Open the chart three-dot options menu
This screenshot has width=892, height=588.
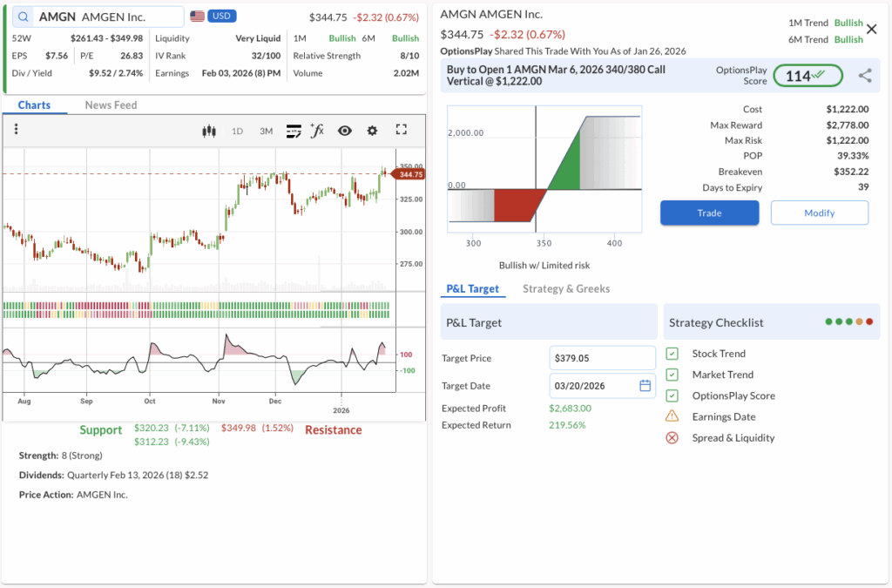coord(17,130)
